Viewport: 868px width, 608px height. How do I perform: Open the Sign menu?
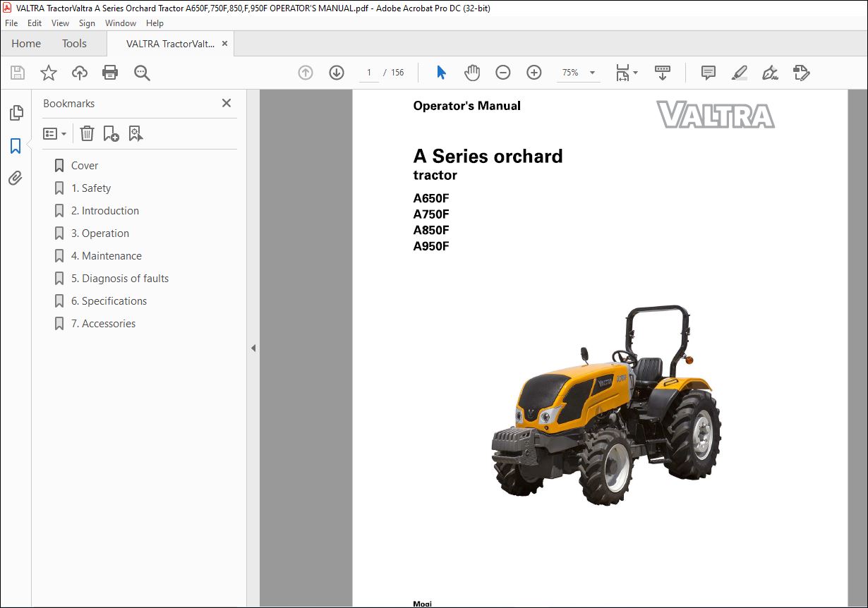(x=87, y=23)
